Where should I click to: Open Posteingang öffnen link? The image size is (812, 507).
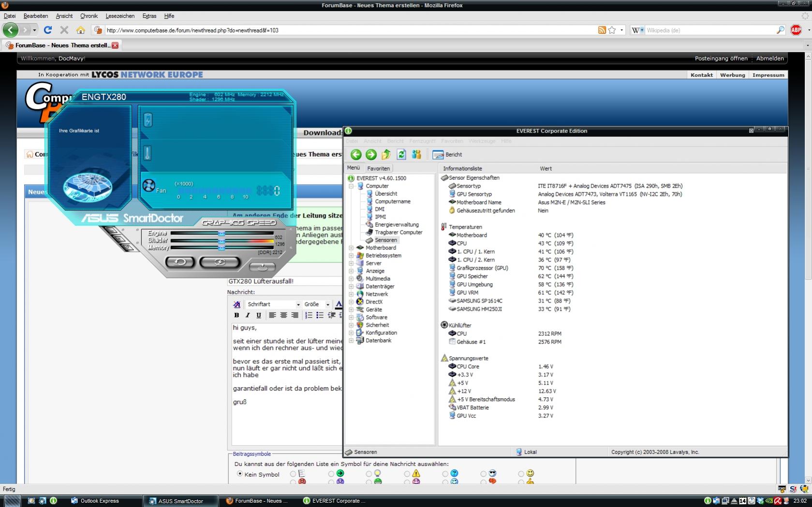tap(721, 58)
